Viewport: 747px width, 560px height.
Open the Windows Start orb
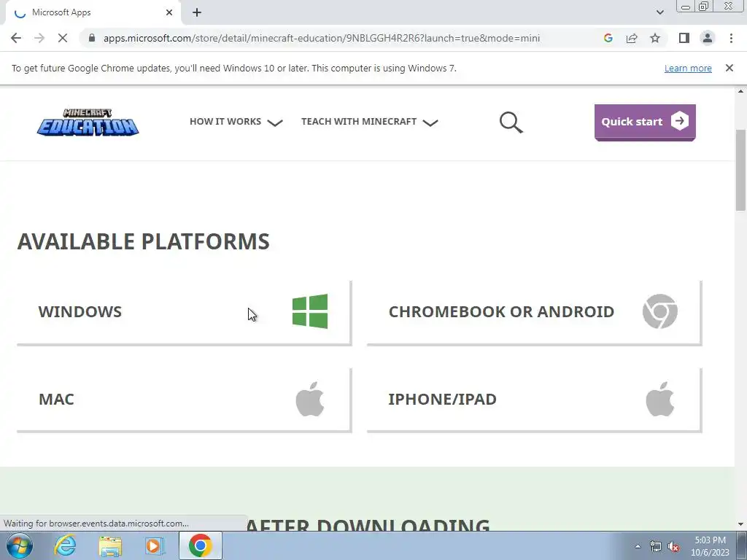point(20,545)
